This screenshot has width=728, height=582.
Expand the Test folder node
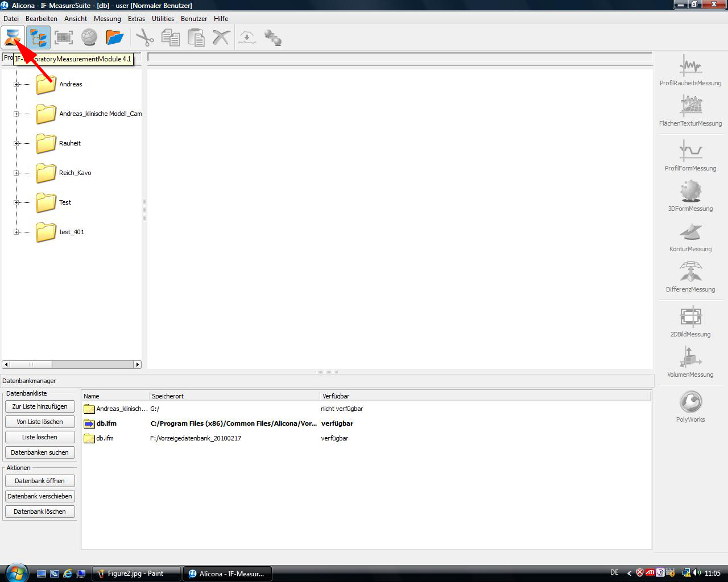(x=16, y=202)
